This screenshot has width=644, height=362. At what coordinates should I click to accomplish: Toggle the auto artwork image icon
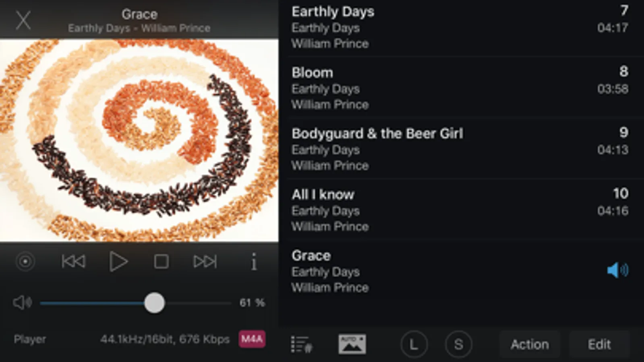[x=352, y=344]
